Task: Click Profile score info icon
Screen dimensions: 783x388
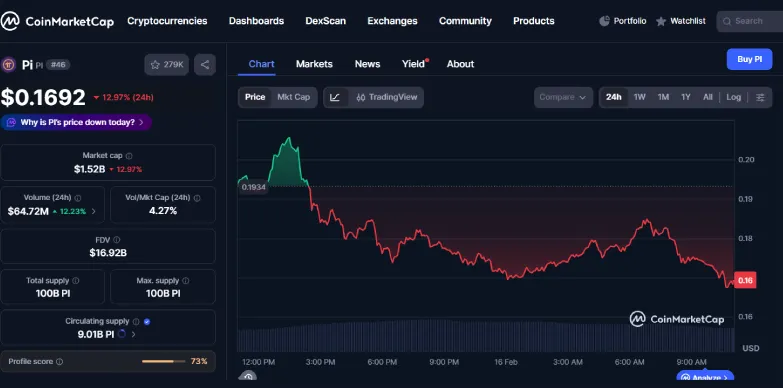Action: pyautogui.click(x=59, y=362)
